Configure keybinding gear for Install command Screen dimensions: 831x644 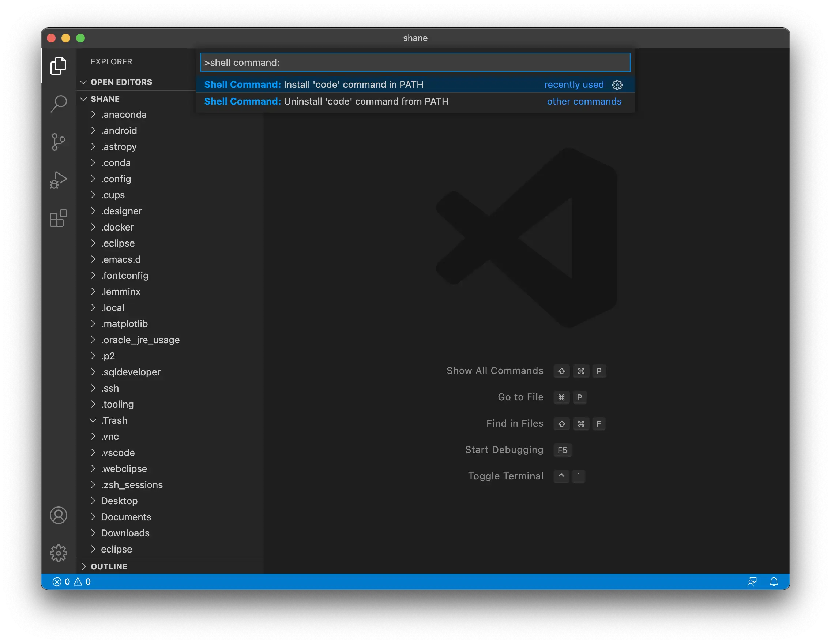617,85
